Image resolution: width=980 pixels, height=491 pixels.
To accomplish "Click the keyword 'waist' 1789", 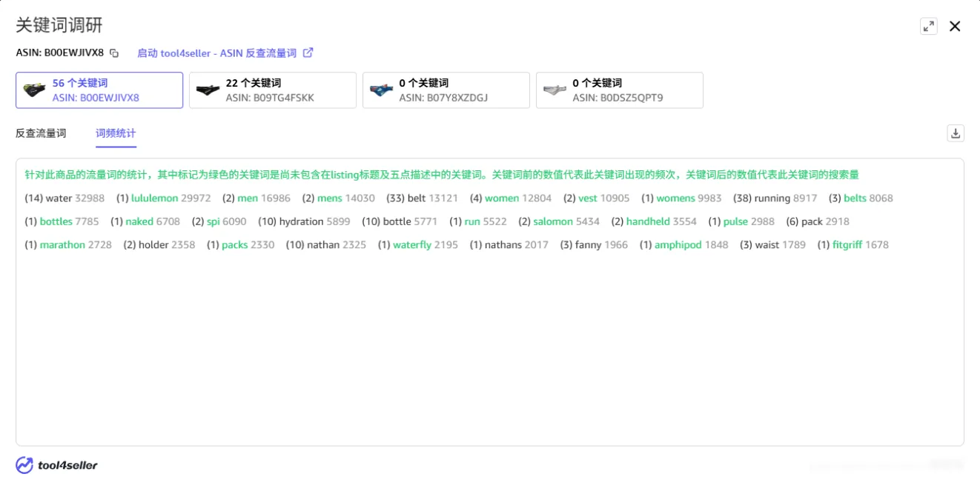I will click(x=767, y=244).
